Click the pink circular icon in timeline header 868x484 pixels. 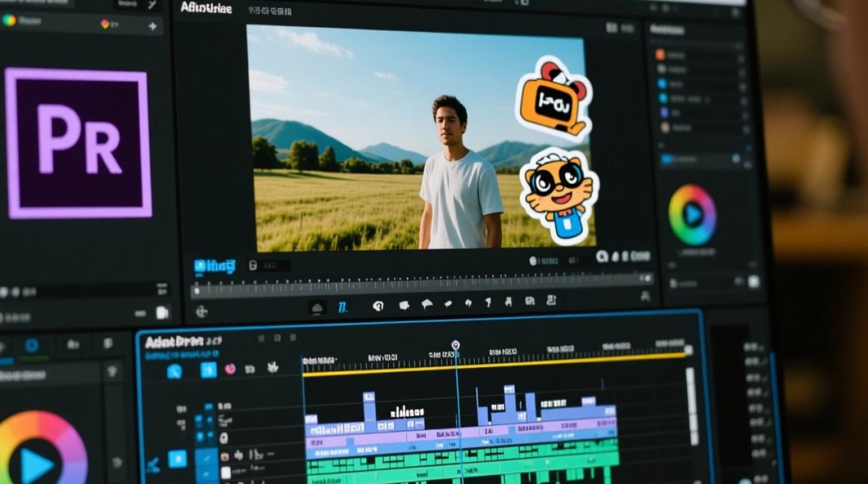click(x=230, y=369)
